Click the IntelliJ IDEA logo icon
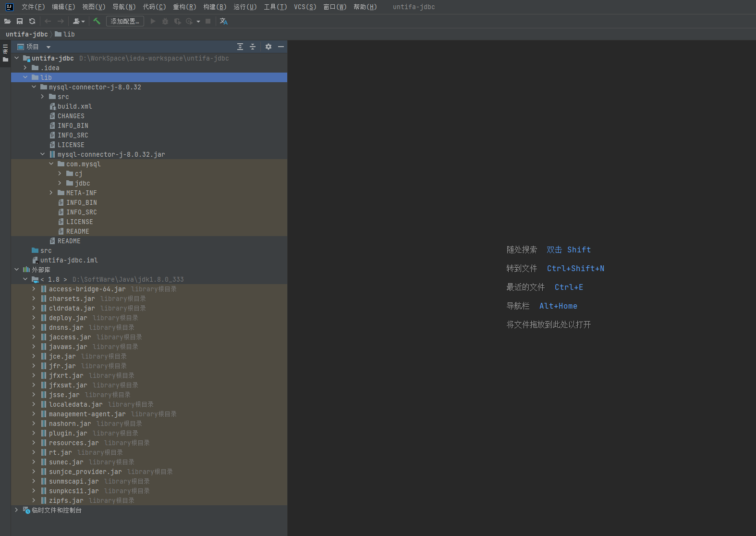 click(9, 7)
